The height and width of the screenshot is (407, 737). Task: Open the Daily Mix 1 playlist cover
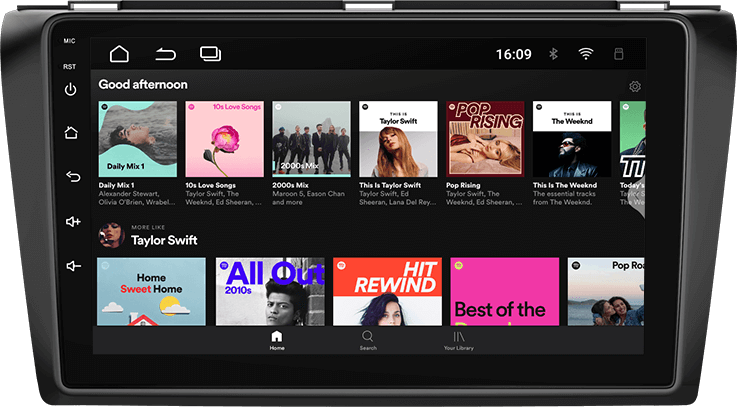coord(138,139)
